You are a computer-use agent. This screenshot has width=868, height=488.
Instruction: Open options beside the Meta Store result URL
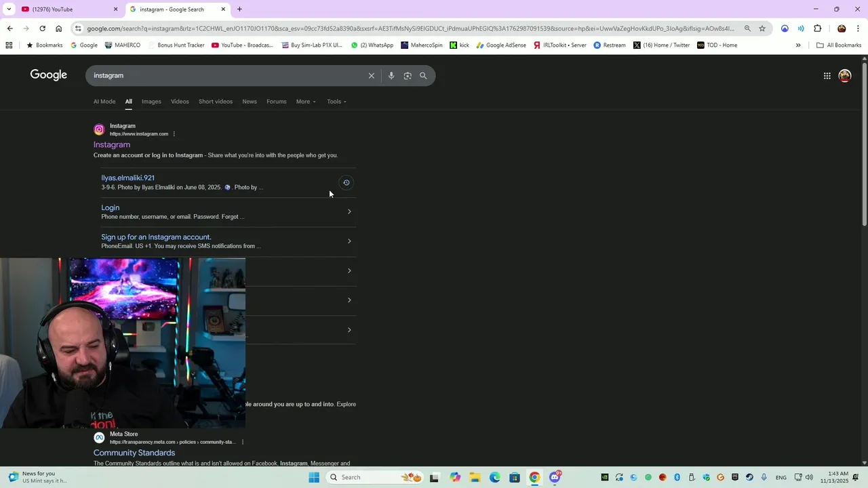pyautogui.click(x=243, y=442)
